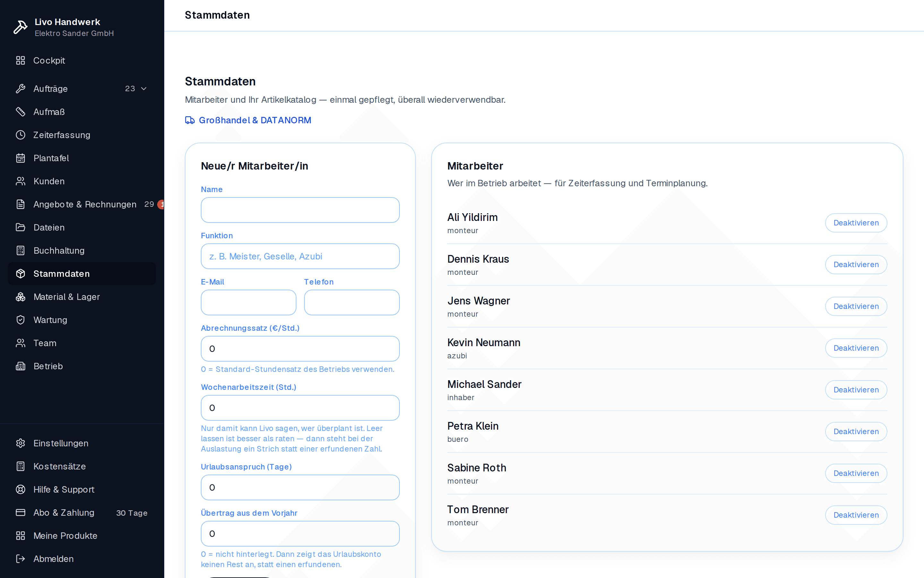Click into the Telefon field
Image resolution: width=924 pixels, height=578 pixels.
pyautogui.click(x=352, y=302)
